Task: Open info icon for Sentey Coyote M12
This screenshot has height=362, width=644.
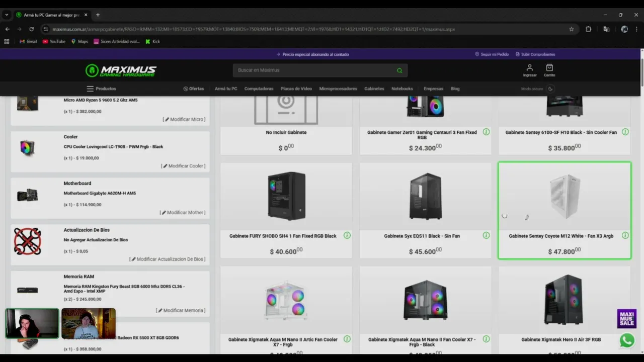Action: tap(625, 235)
